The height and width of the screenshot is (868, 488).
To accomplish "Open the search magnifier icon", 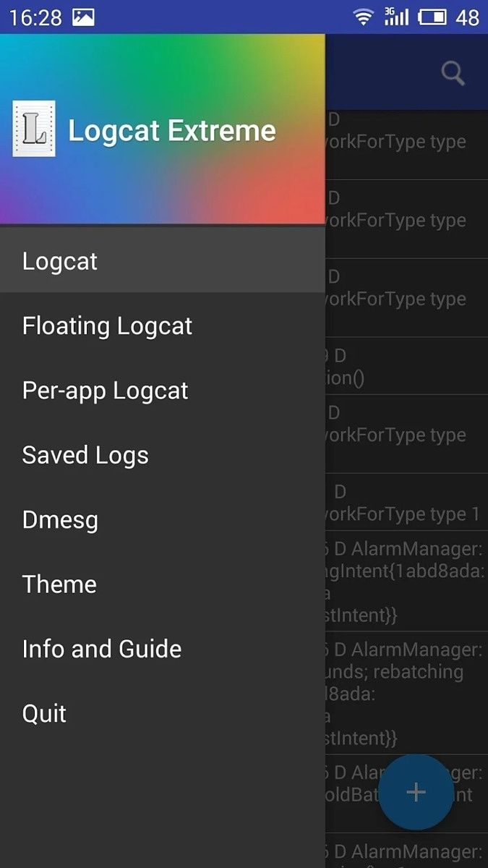I will (x=453, y=73).
